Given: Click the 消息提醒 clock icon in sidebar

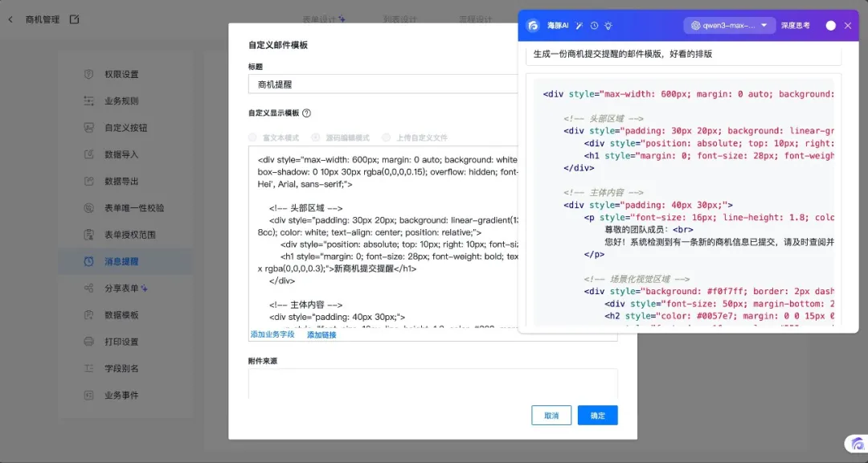Looking at the screenshot, I should [x=88, y=261].
